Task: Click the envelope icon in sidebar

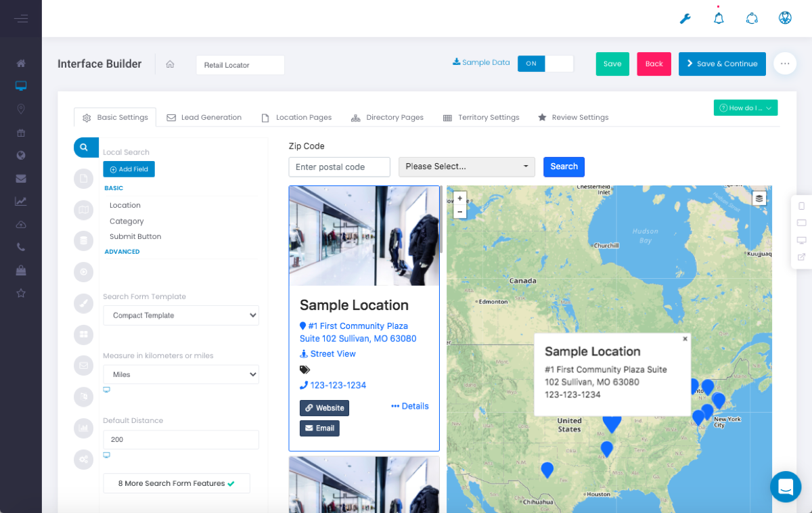Action: (x=20, y=179)
